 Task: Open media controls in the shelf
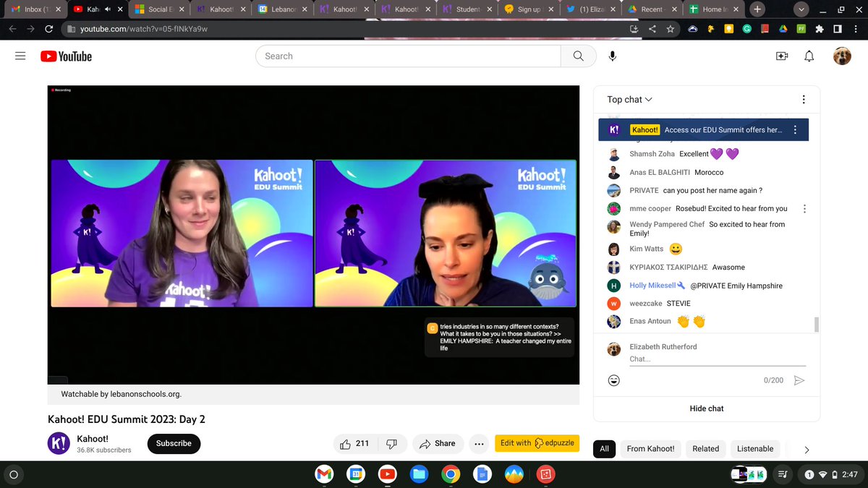783,474
